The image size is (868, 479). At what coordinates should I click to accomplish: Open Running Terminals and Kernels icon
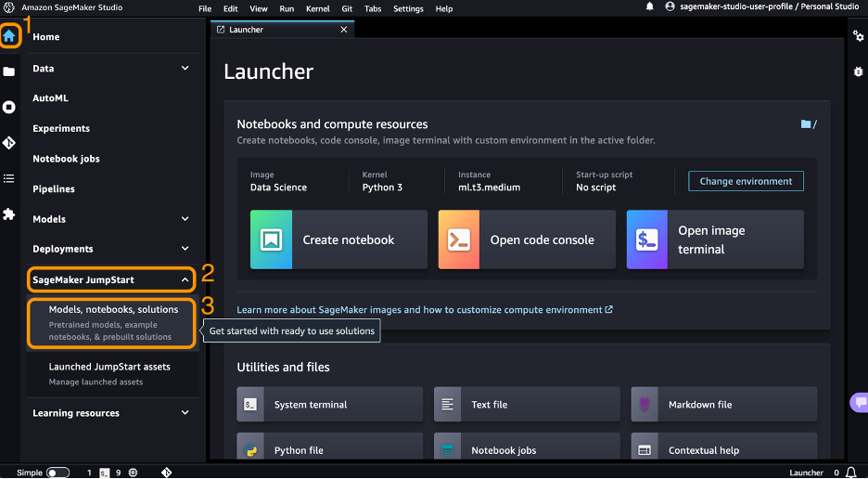click(9, 107)
